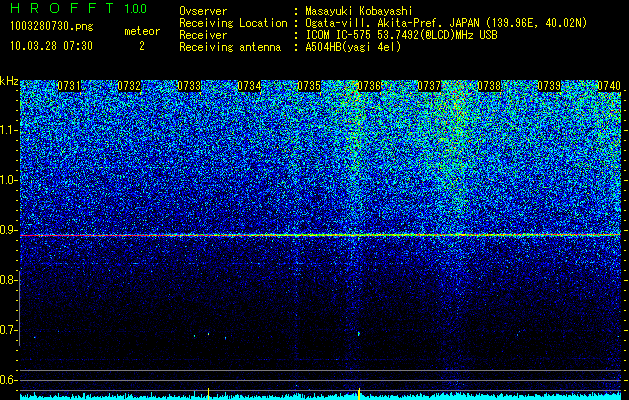Click the 0735 time marker
Image resolution: width=629 pixels, height=400 pixels.
309,86
